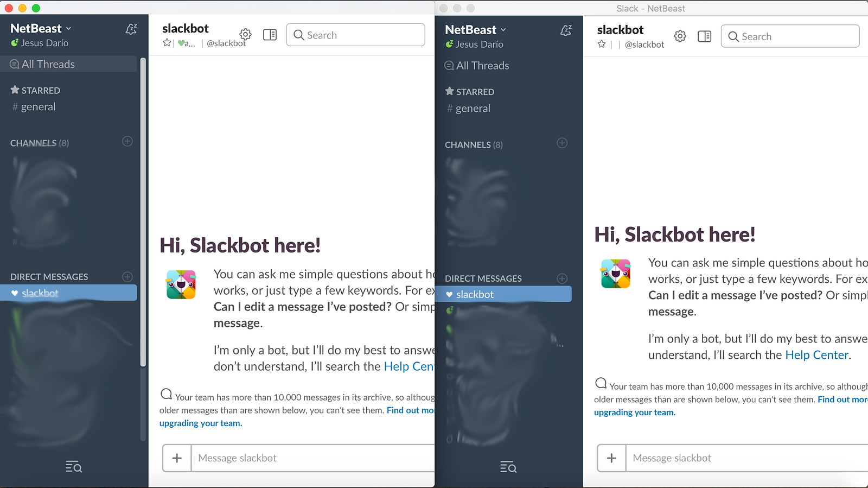Viewport: 868px width, 488px height.
Task: Open channel settings gear in right window
Action: coord(680,36)
